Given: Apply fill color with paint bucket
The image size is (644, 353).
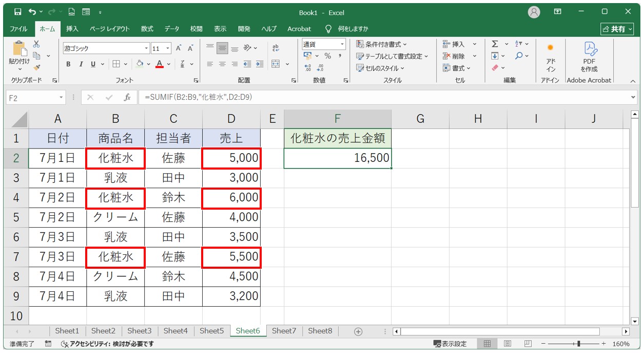Looking at the screenshot, I should 140,64.
